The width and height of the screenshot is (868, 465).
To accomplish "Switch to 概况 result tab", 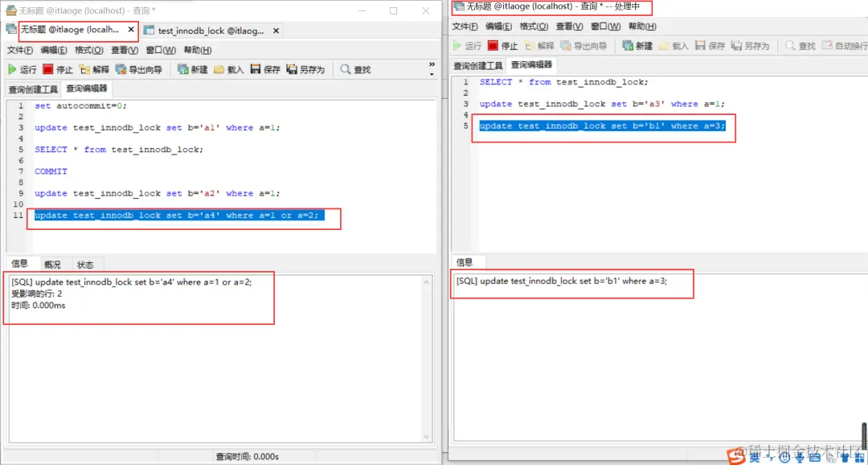I will (x=52, y=265).
